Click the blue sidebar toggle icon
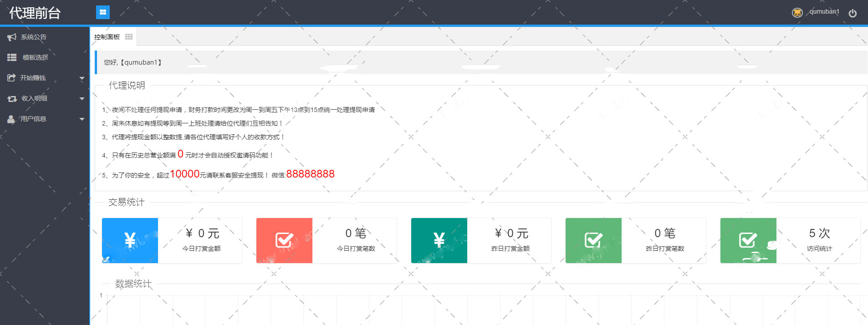Image resolution: width=868 pixels, height=325 pixels. tap(103, 12)
